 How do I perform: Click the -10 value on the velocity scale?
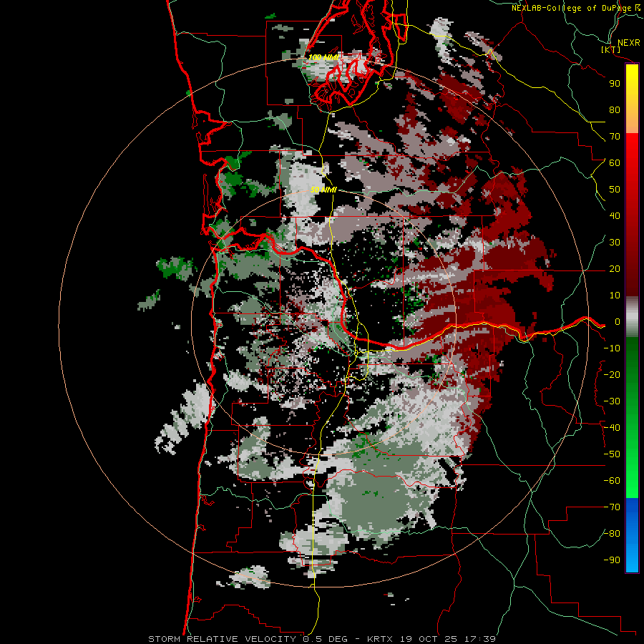tap(612, 348)
